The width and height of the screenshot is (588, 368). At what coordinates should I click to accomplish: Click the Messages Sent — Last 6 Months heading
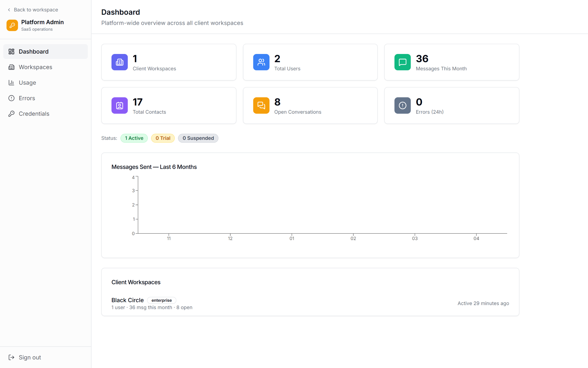[154, 167]
